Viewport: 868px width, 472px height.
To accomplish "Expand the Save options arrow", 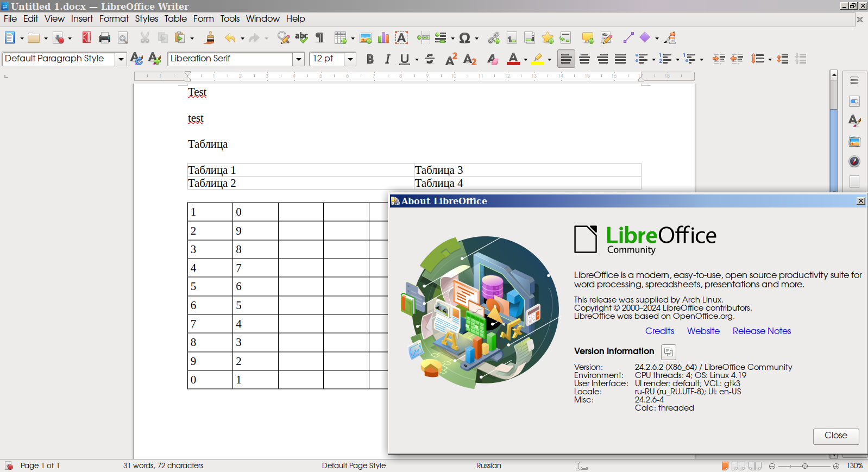I will [x=70, y=39].
